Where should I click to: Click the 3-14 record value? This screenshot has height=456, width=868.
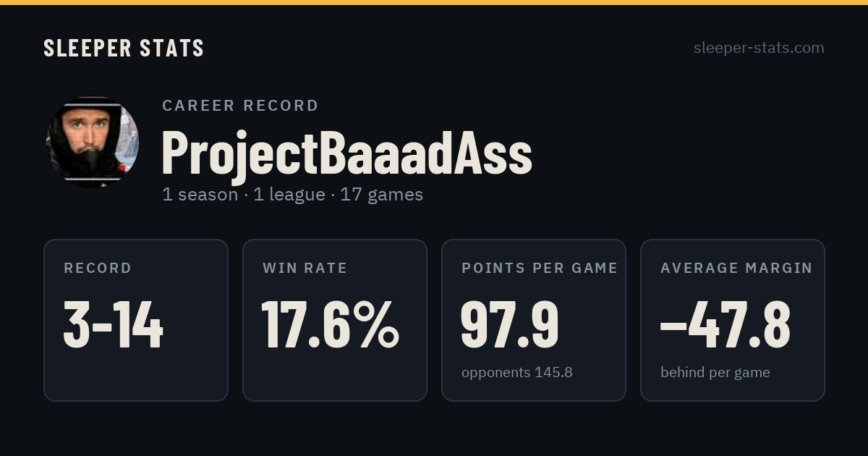[114, 325]
